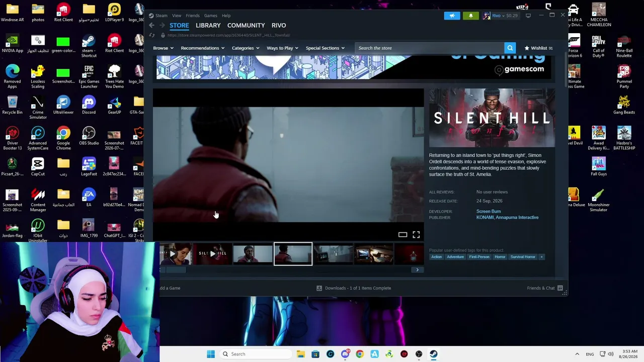The width and height of the screenshot is (644, 362).
Task: Open UltraViewer desktop shortcut
Action: coord(63,106)
